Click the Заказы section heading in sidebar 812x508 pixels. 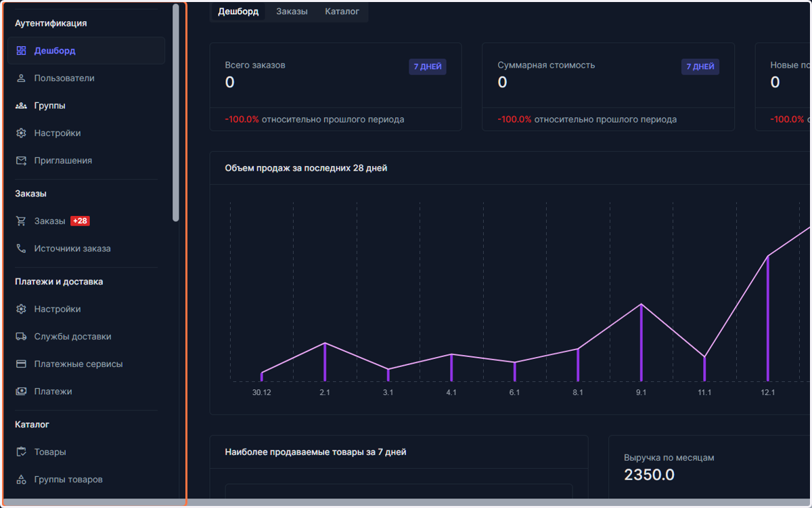click(30, 193)
